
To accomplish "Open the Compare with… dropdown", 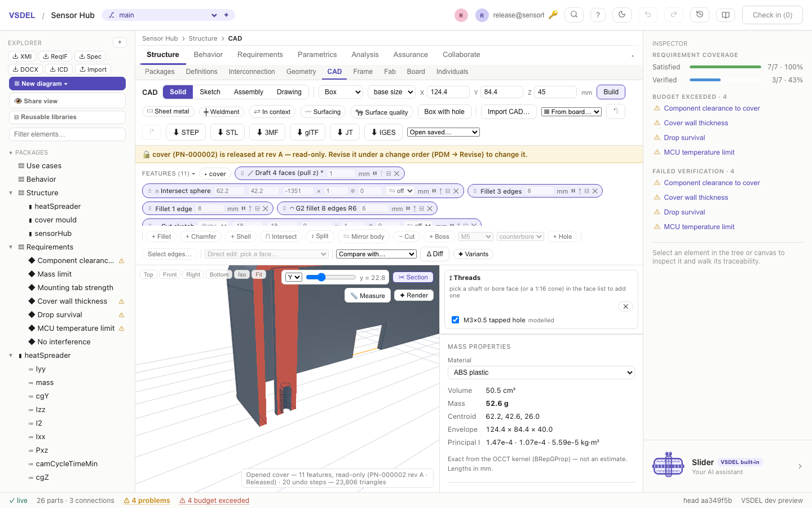I will click(x=377, y=254).
